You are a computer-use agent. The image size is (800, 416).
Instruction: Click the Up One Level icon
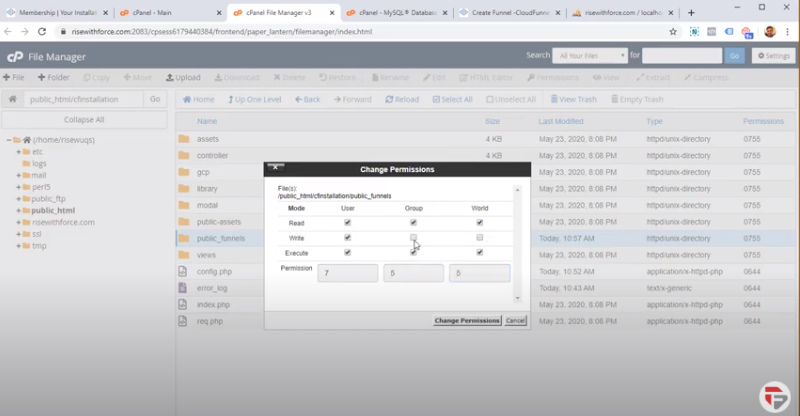[229, 99]
